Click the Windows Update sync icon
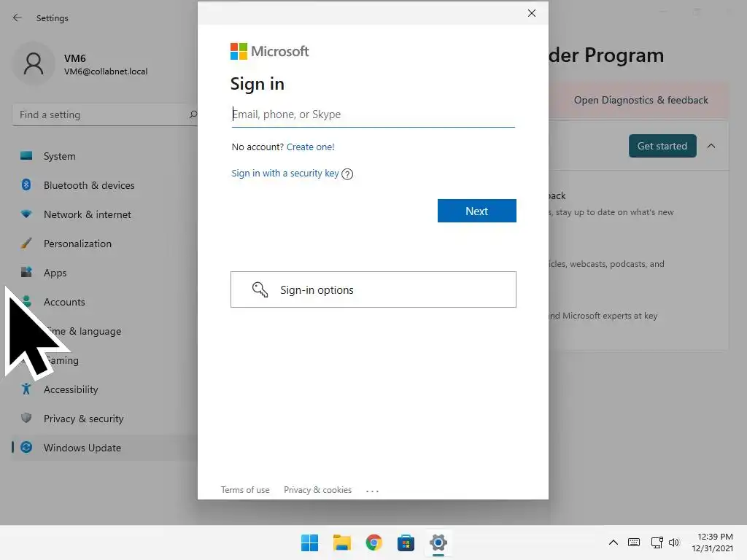The width and height of the screenshot is (747, 560). [x=26, y=447]
